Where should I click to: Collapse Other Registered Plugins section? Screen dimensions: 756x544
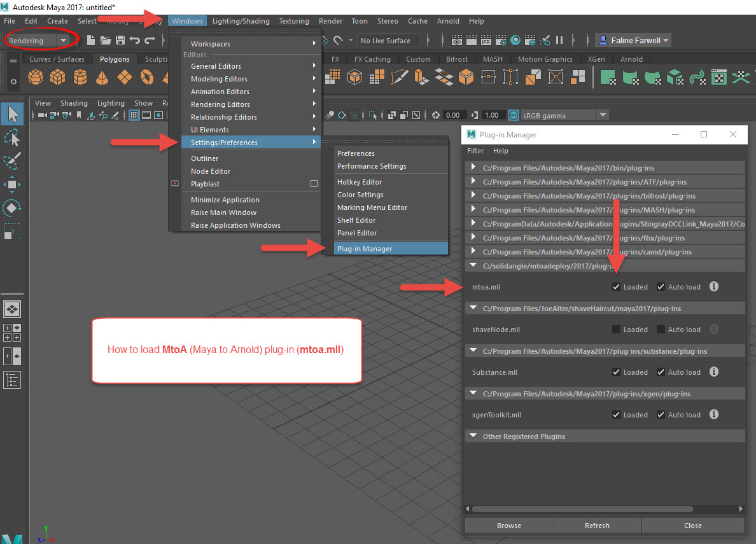[x=473, y=436]
